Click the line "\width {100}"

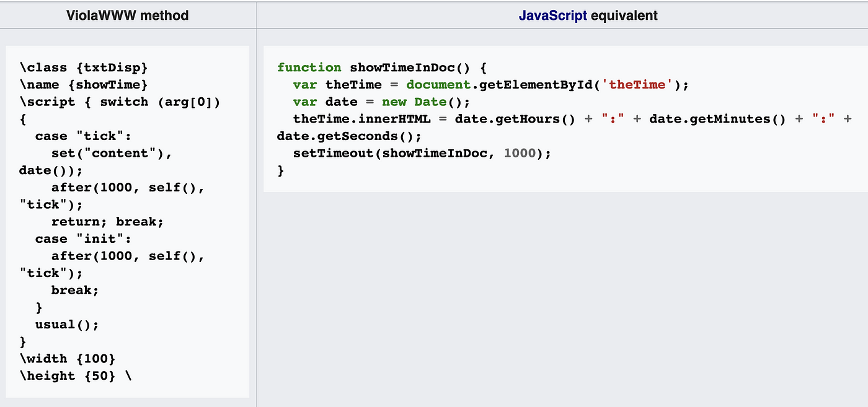(68, 358)
